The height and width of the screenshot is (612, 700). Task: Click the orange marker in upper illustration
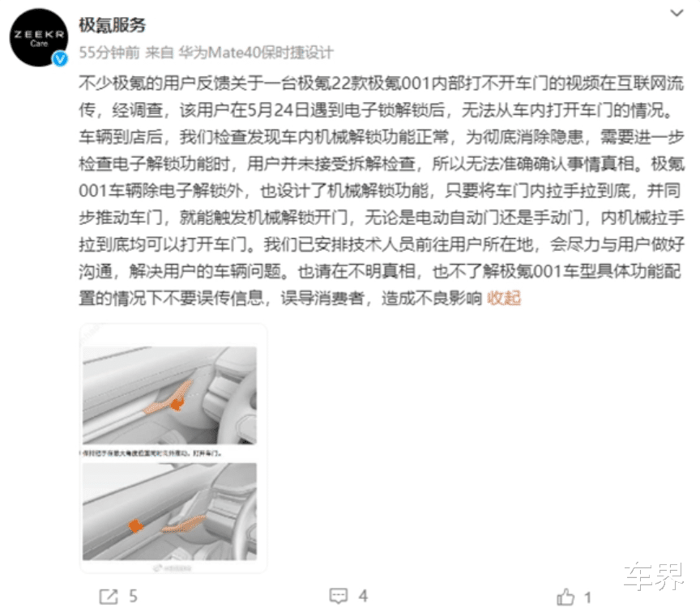click(x=177, y=404)
